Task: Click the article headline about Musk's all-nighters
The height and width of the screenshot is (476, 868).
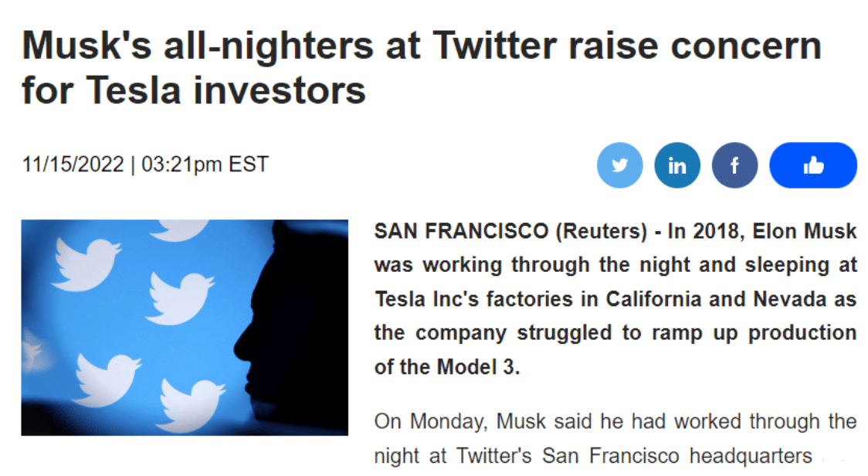Action: tap(421, 68)
